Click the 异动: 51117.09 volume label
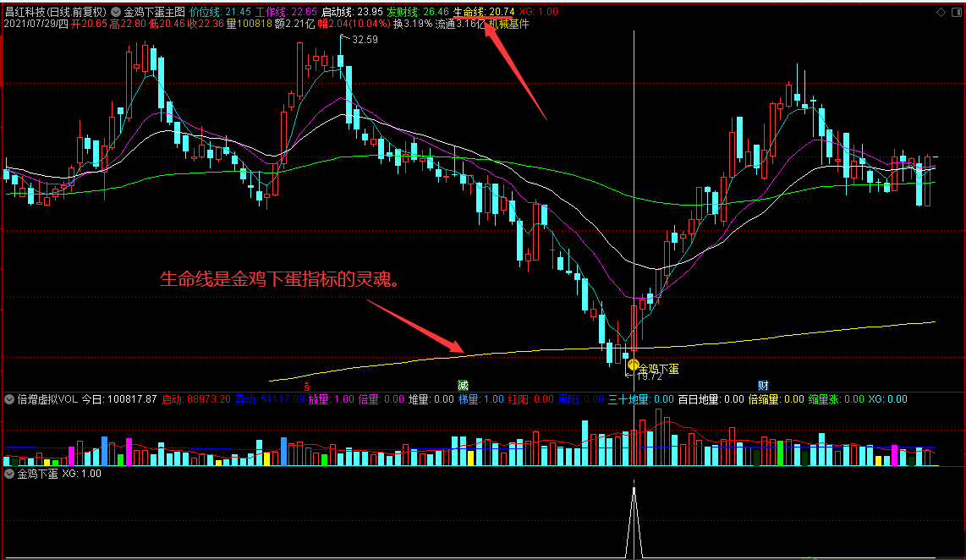Image resolution: width=966 pixels, height=560 pixels. (270, 399)
